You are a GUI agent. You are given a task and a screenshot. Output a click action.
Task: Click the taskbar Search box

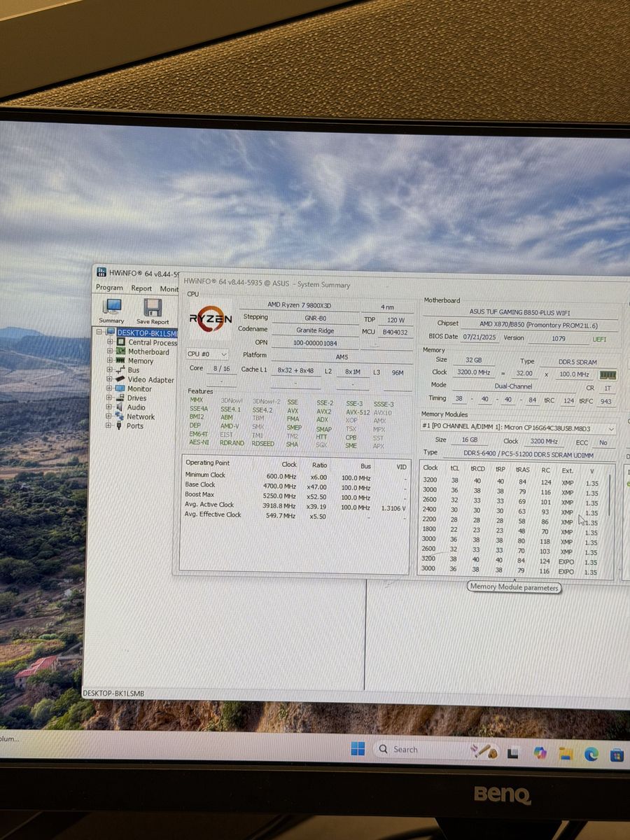(420, 750)
